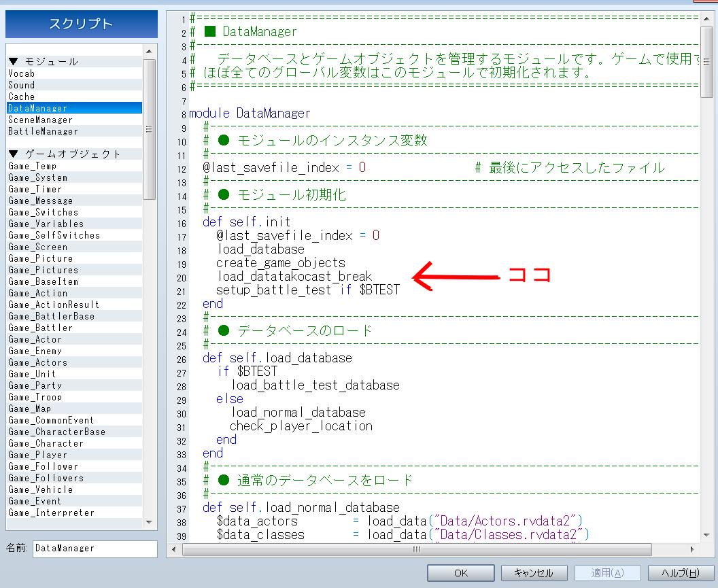Select Game_Switches script
Viewport: 718px width, 588px height.
[75, 212]
